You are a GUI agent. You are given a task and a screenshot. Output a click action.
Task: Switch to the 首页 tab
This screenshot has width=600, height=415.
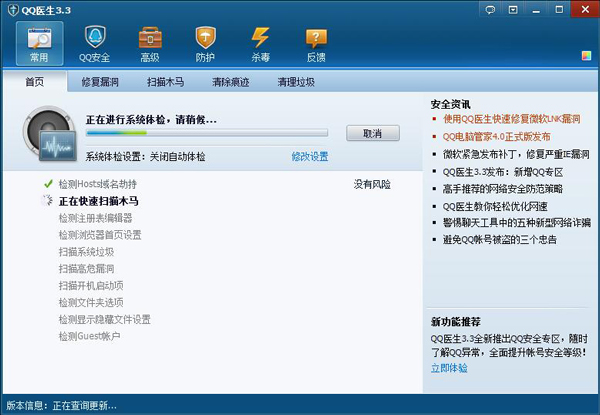(x=35, y=81)
